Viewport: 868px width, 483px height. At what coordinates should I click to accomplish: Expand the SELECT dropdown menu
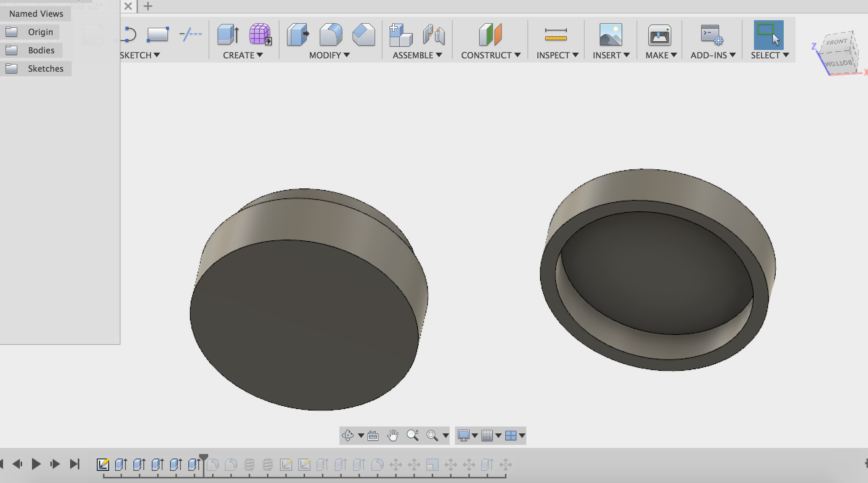click(x=770, y=55)
